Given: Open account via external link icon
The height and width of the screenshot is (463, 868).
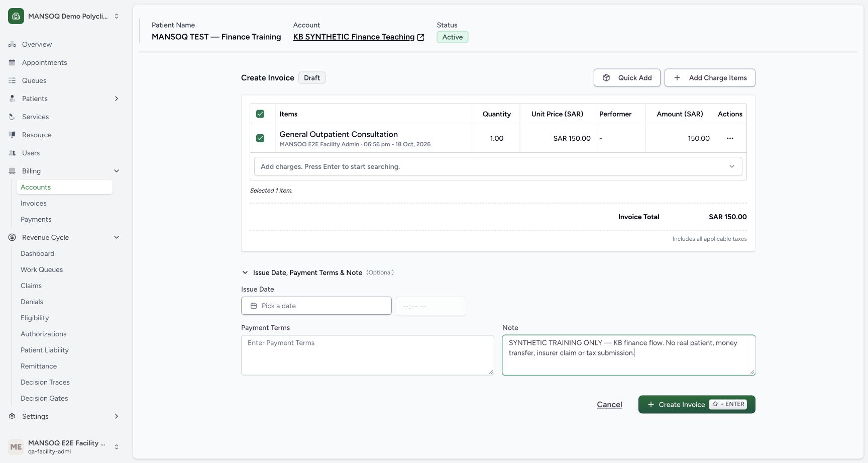Looking at the screenshot, I should coord(421,37).
